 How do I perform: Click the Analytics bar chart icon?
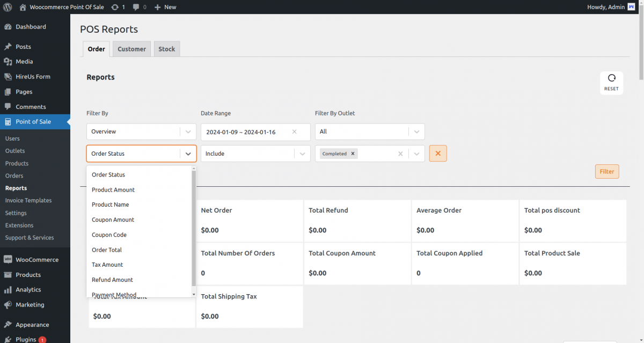8,290
